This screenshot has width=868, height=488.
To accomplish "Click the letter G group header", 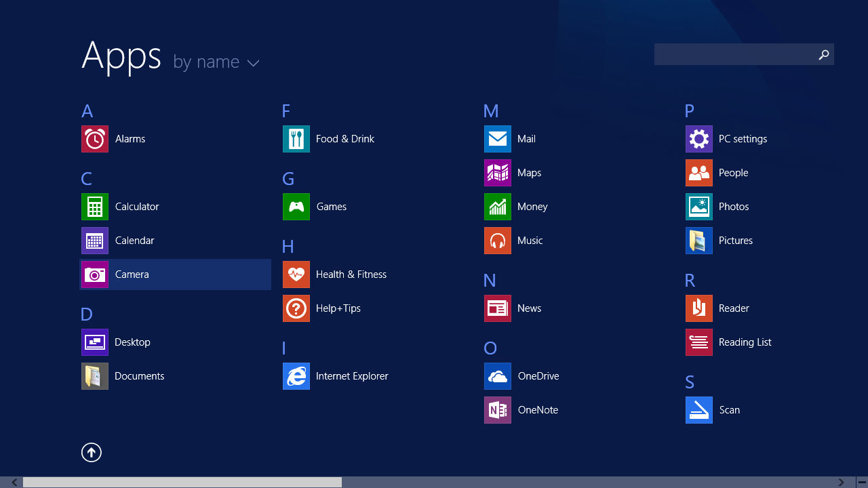I will pos(288,179).
